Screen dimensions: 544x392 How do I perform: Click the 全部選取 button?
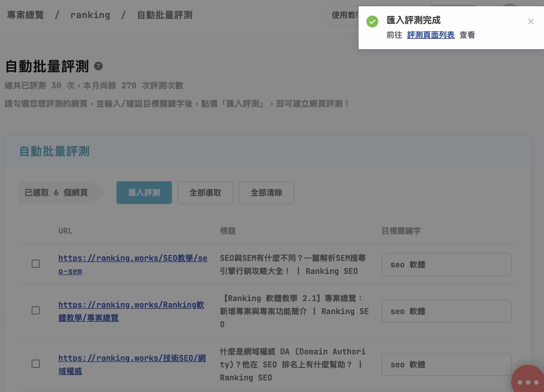coord(205,193)
